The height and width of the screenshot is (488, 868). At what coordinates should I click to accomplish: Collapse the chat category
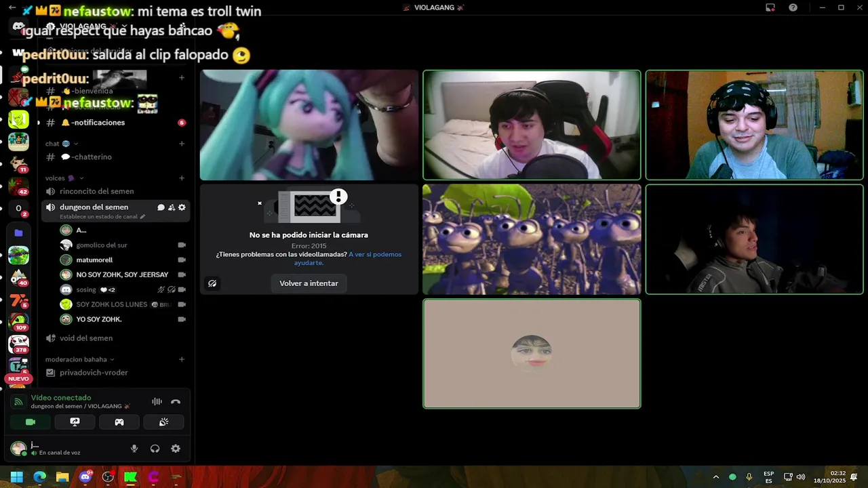point(62,144)
